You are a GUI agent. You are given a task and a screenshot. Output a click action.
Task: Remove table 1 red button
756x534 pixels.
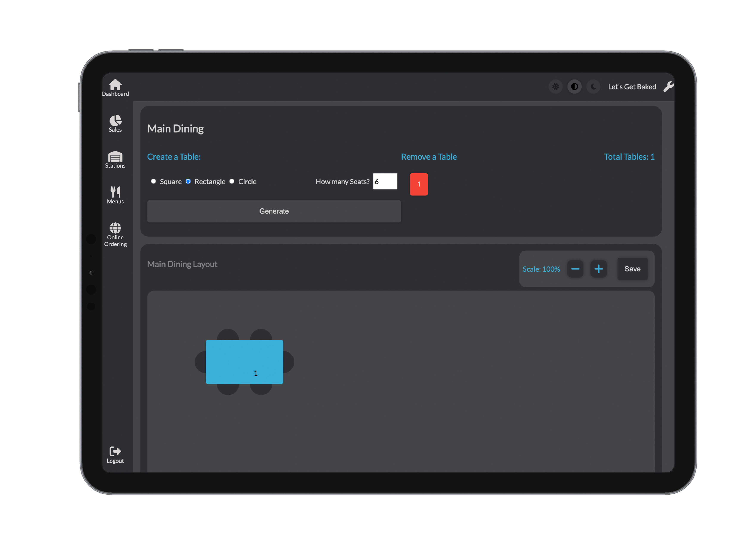tap(419, 184)
